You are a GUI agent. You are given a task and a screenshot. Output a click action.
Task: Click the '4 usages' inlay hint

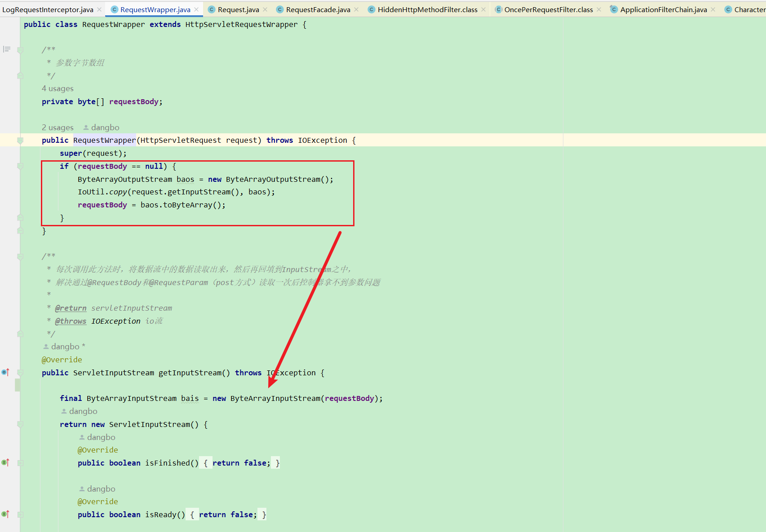[x=58, y=88]
